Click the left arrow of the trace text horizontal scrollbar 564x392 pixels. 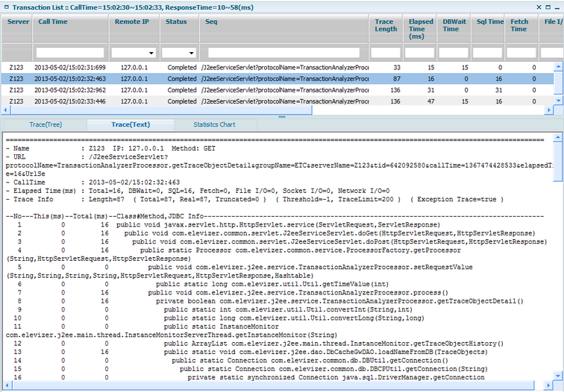tap(7, 385)
